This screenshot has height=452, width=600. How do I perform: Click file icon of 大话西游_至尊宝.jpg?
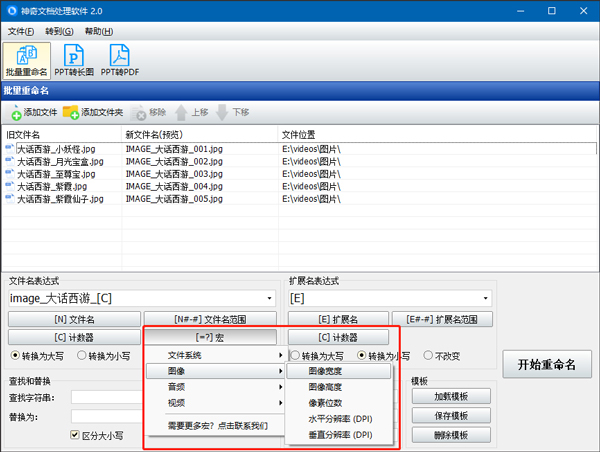pyautogui.click(x=10, y=174)
